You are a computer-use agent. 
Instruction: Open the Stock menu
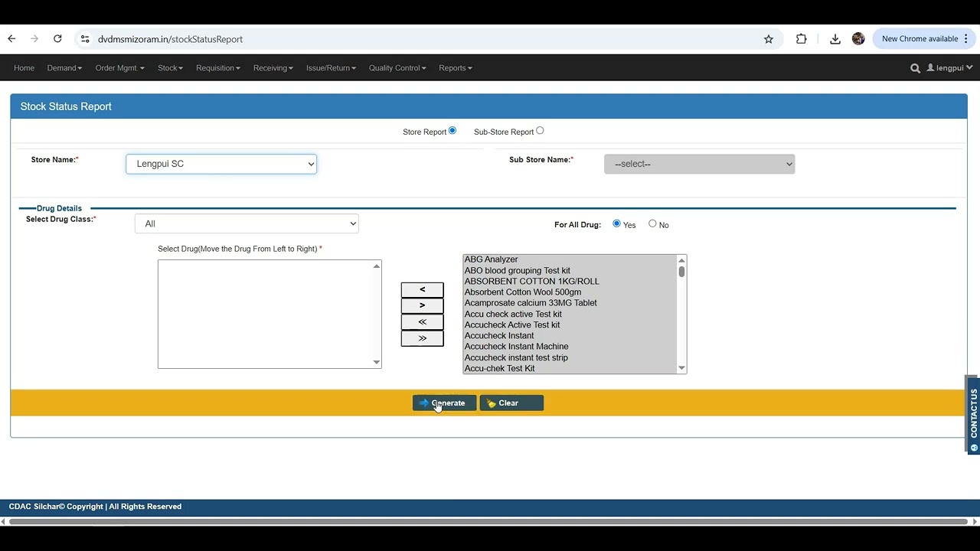click(170, 68)
